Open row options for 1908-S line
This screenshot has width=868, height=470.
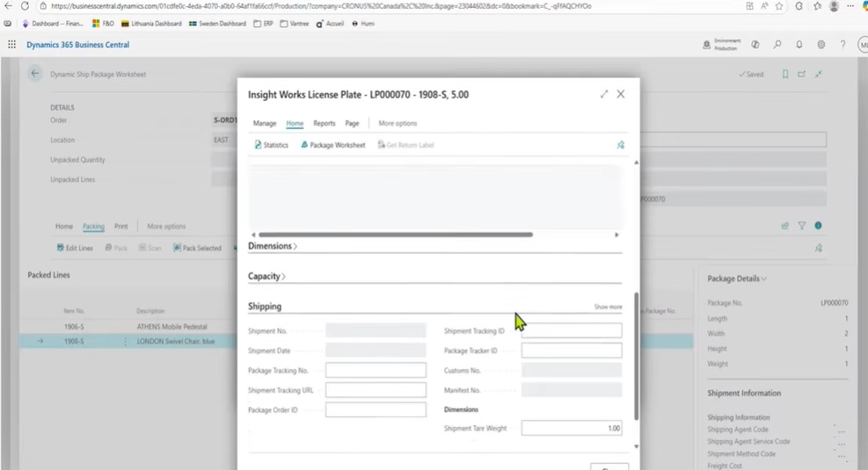(125, 342)
